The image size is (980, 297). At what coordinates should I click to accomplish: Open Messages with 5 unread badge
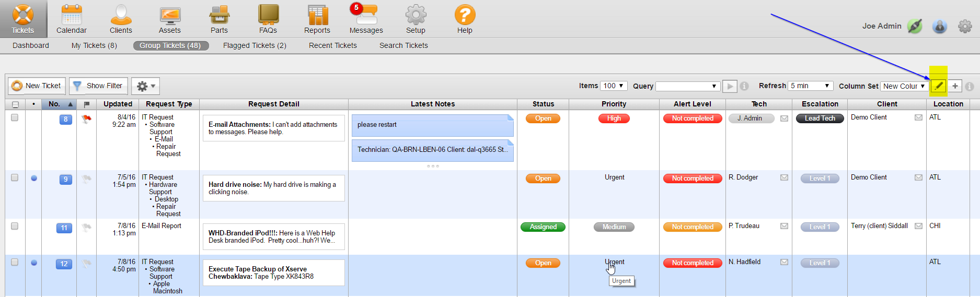point(366,19)
